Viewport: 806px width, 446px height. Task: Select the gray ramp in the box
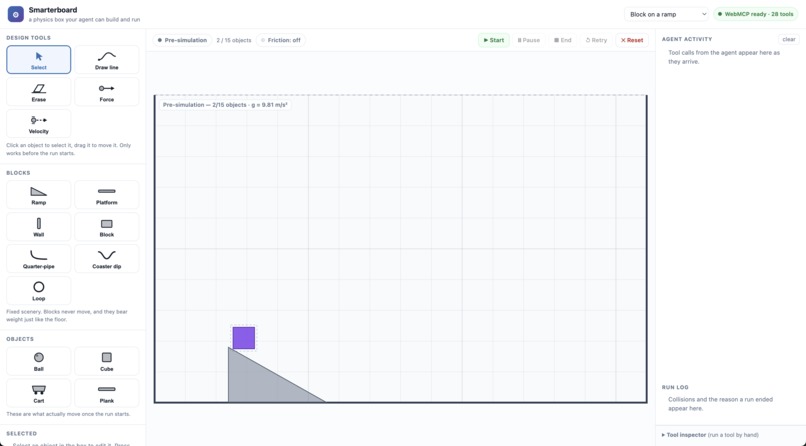click(x=262, y=383)
